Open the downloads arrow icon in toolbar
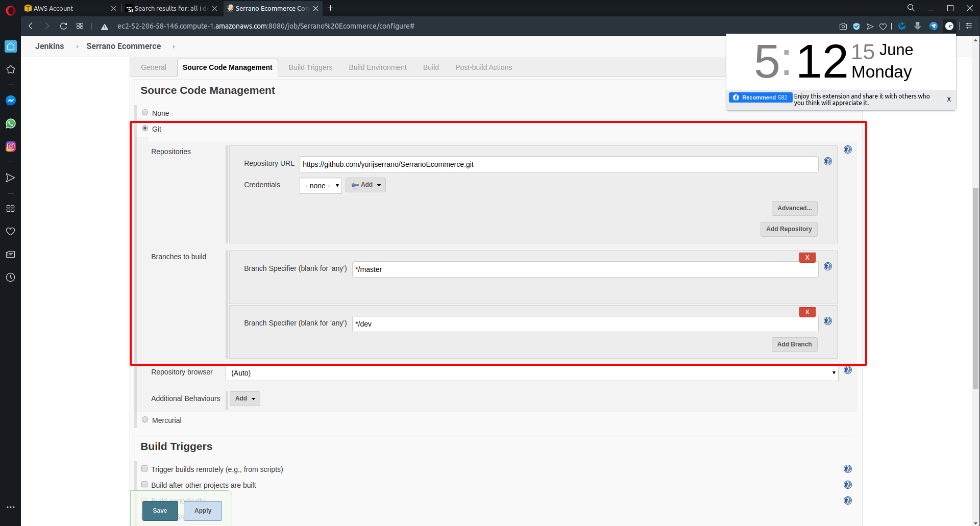The image size is (980, 526). [x=918, y=26]
